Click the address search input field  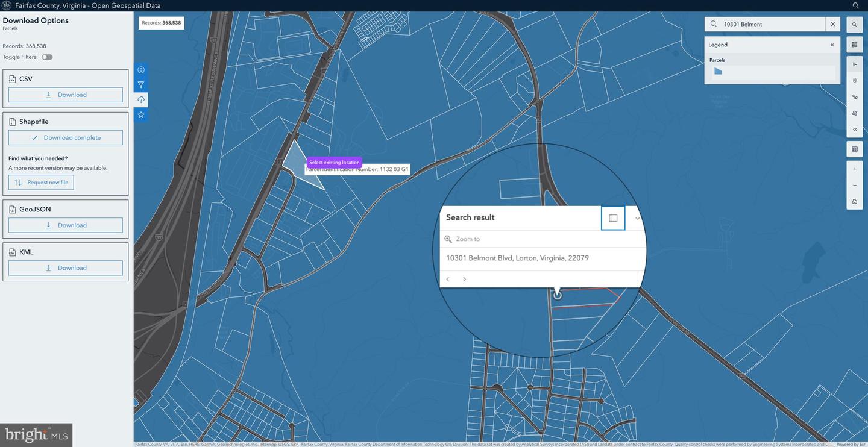tap(772, 24)
